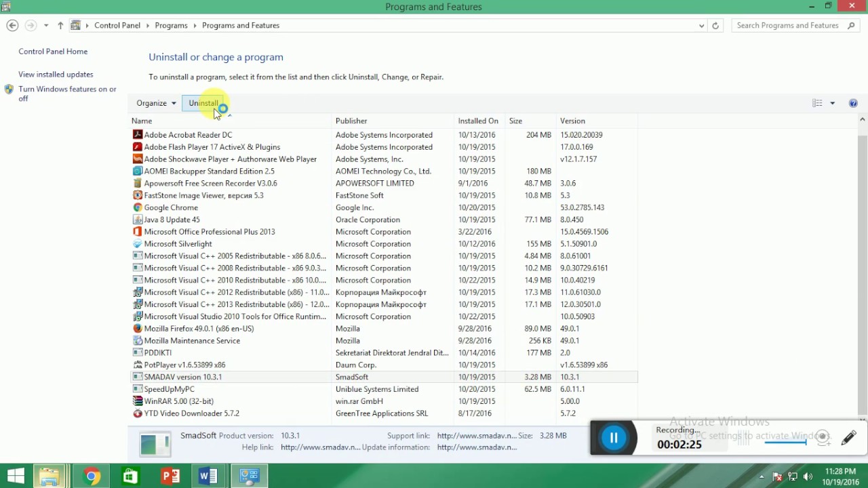Viewport: 868px width, 488px height.
Task: Sort list by Installed On column
Action: pyautogui.click(x=480, y=121)
